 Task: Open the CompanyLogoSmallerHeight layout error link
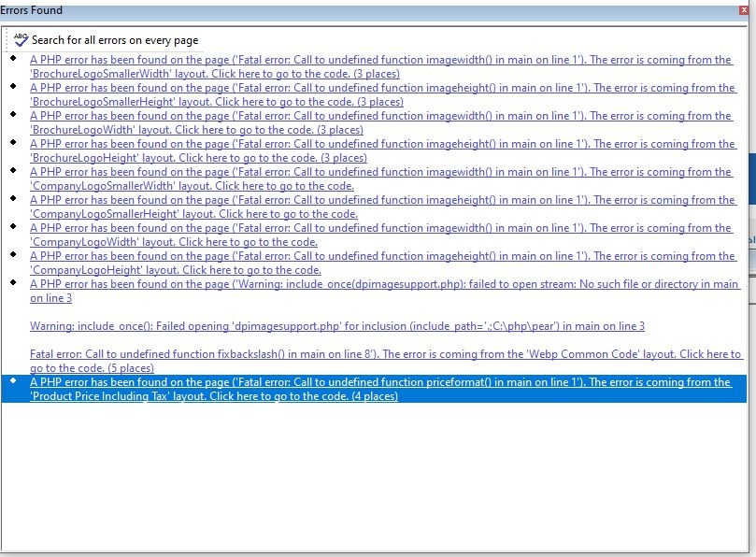383,207
